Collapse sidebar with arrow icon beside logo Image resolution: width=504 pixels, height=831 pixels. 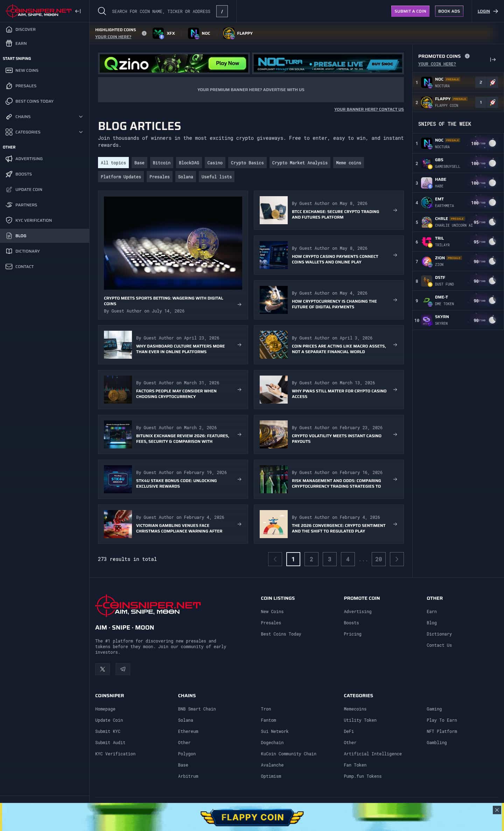pos(78,11)
